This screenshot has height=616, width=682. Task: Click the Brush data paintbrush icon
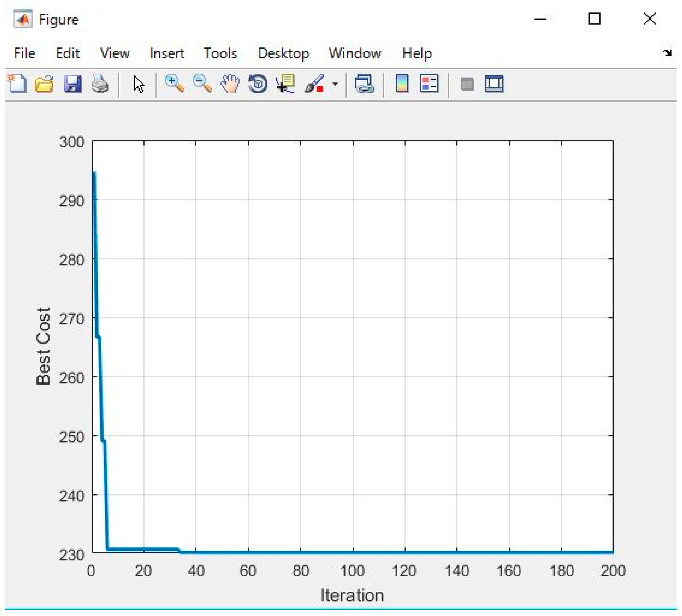pyautogui.click(x=314, y=83)
